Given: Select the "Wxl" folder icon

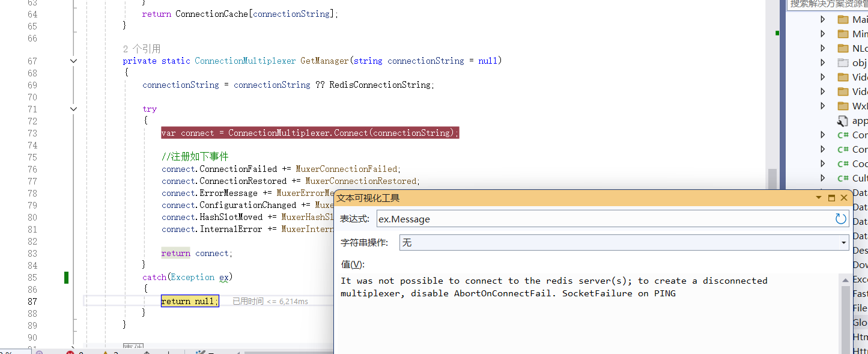Looking at the screenshot, I should (x=843, y=106).
